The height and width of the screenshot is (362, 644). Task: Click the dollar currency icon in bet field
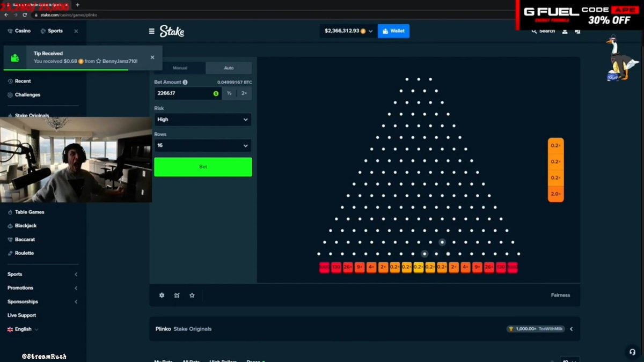point(216,93)
